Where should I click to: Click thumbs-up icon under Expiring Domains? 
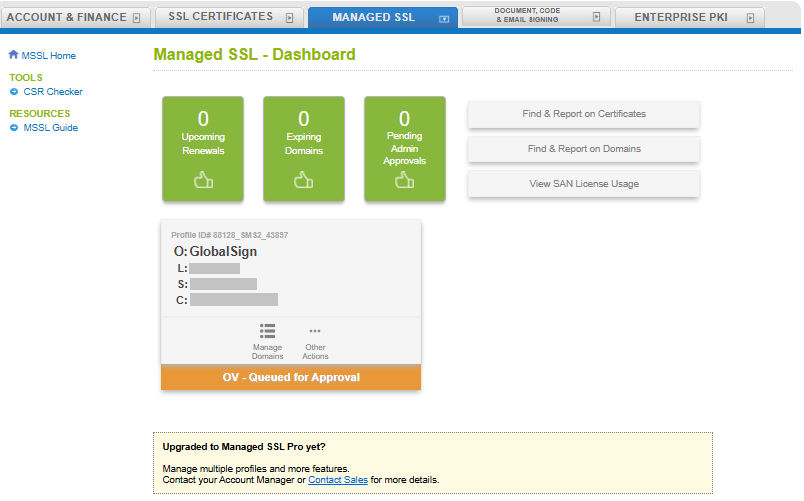click(304, 180)
